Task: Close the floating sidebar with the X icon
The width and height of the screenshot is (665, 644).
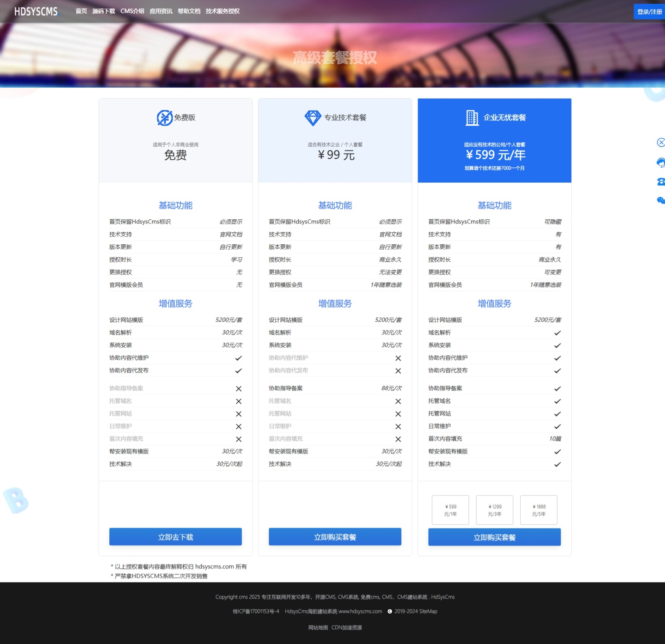Action: click(x=661, y=142)
